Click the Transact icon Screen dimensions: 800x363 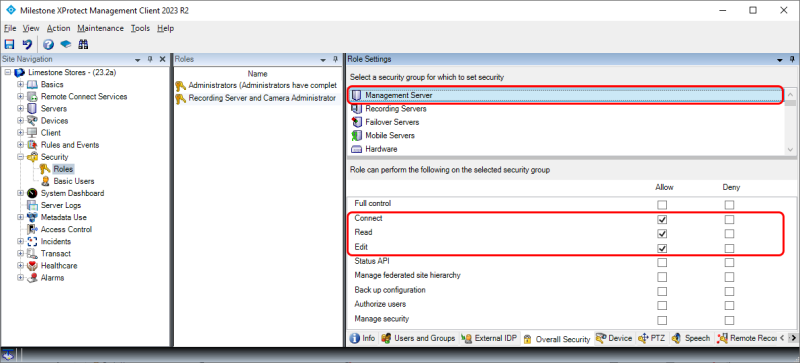click(x=32, y=254)
